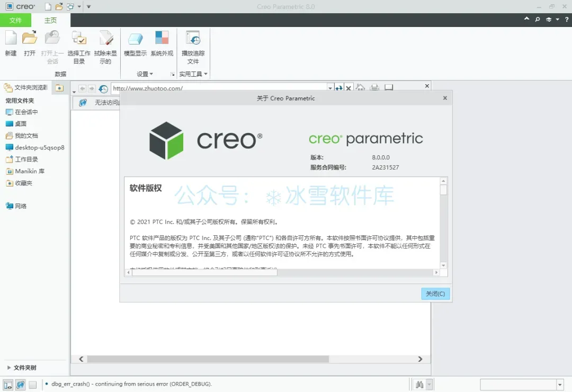Click the browser horizontal scrollbar thumb
The image size is (572, 392).
(x=208, y=359)
